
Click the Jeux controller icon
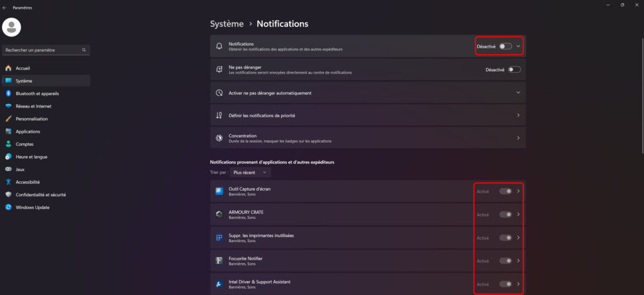click(8, 169)
